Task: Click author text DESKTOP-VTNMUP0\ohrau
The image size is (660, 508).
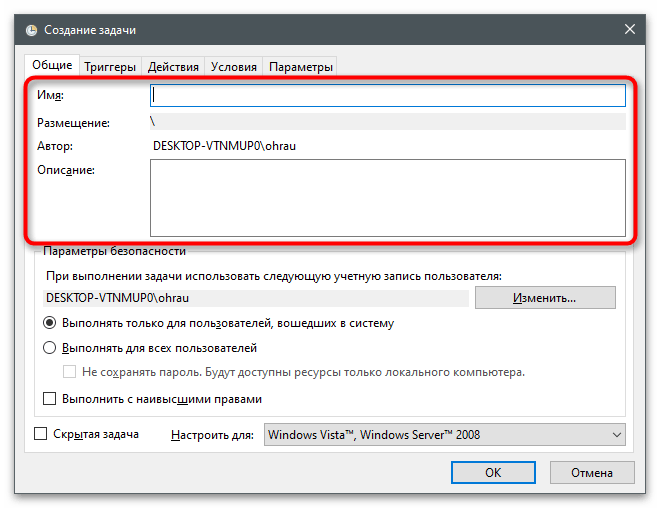Action: coord(224,146)
